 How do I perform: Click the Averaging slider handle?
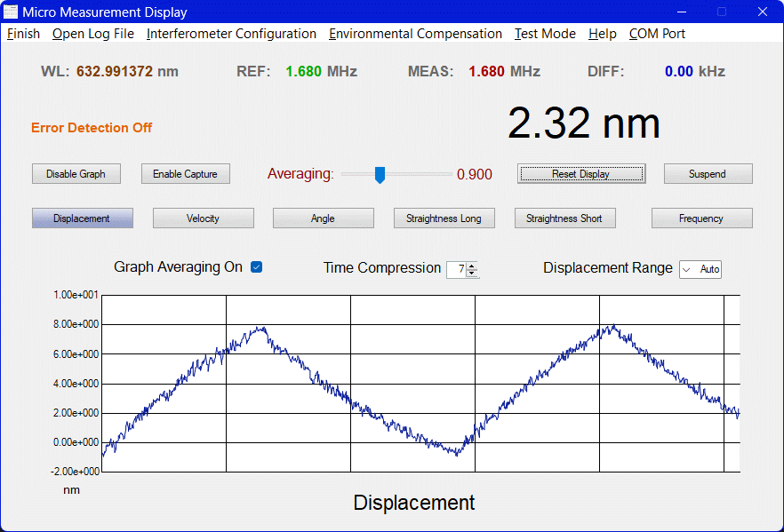coord(380,175)
